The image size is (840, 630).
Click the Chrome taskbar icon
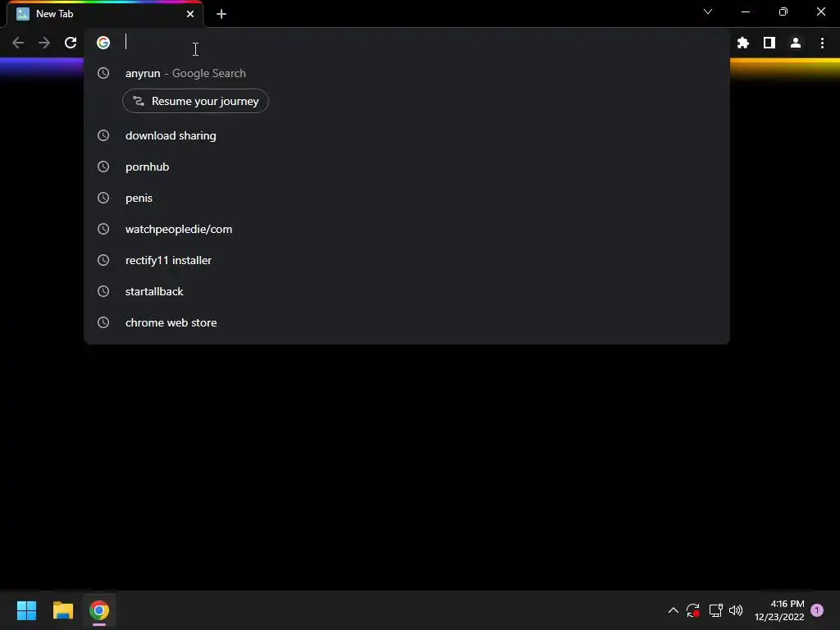coord(99,610)
